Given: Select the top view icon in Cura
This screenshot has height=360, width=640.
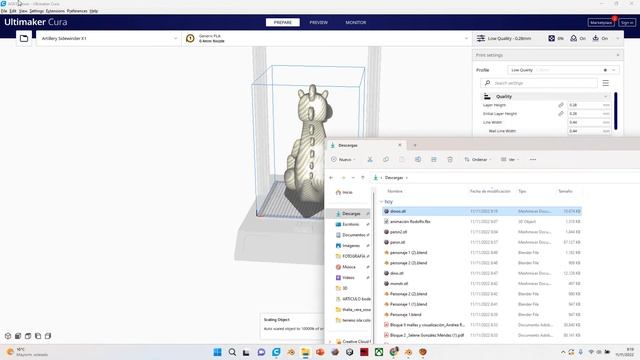Looking at the screenshot, I should (x=28, y=336).
